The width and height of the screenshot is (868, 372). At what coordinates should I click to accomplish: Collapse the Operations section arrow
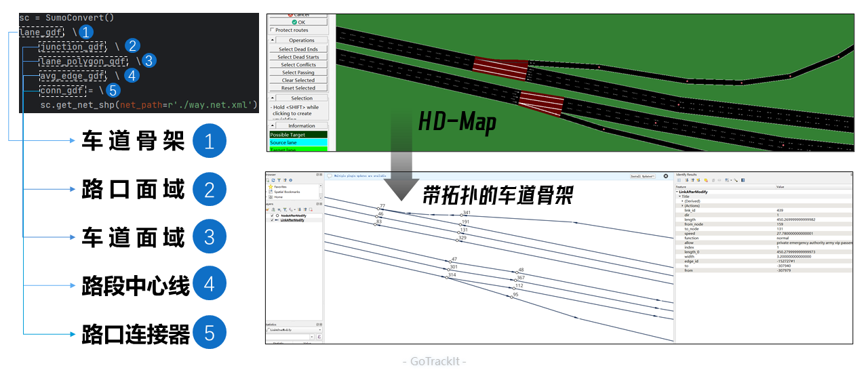point(273,40)
